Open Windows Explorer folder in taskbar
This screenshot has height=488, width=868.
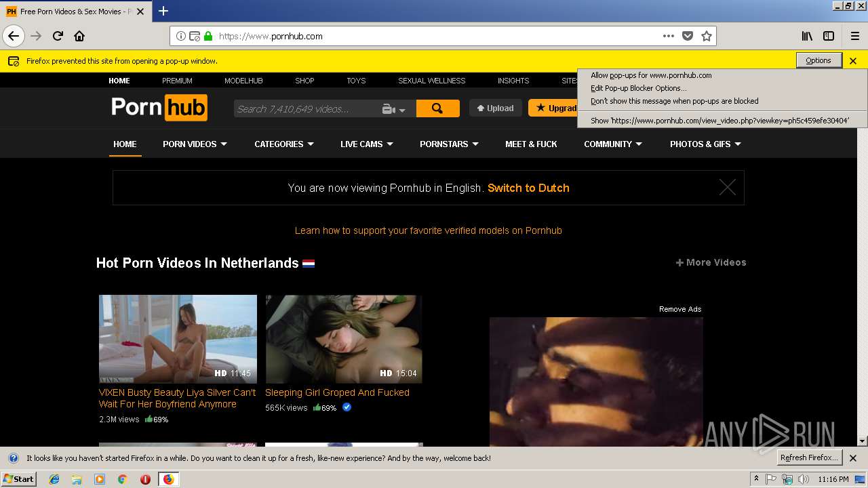click(x=77, y=479)
